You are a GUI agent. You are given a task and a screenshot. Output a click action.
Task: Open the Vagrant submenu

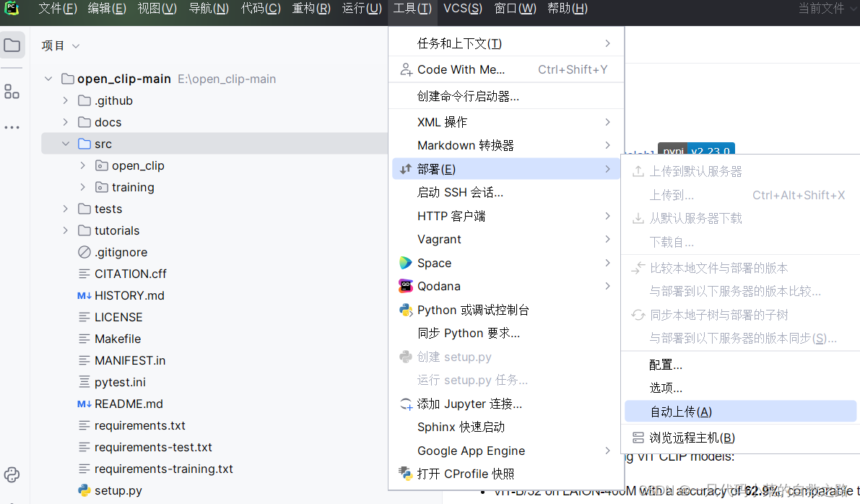pos(506,239)
